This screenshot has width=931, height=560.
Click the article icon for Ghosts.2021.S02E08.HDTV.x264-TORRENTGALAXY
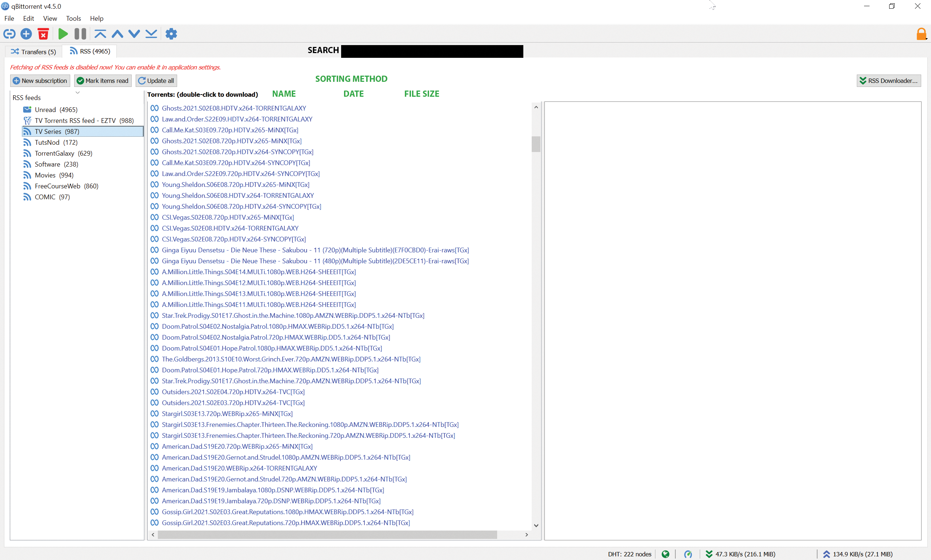click(x=154, y=108)
